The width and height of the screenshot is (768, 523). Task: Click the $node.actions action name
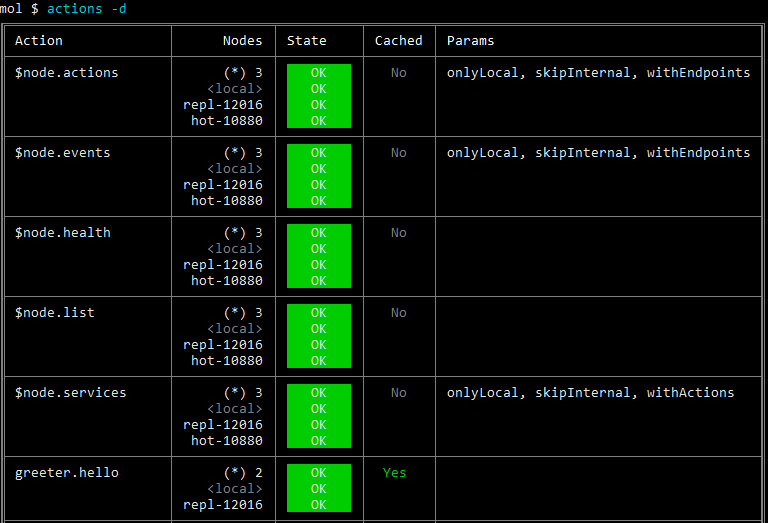pos(66,73)
